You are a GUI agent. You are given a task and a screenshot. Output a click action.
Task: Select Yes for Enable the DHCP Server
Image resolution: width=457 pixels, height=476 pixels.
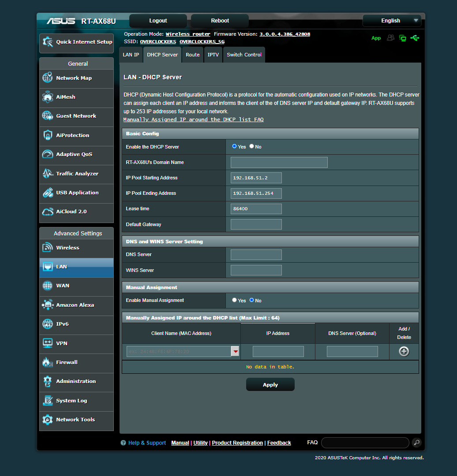click(234, 146)
